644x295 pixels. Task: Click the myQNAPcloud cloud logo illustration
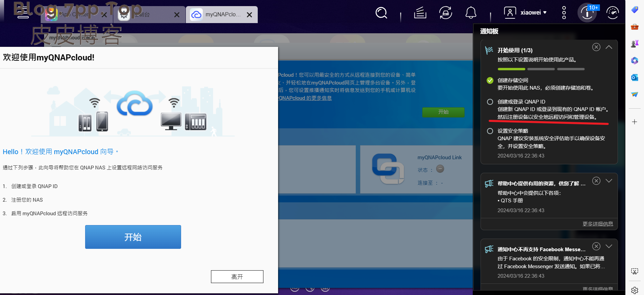pos(135,104)
